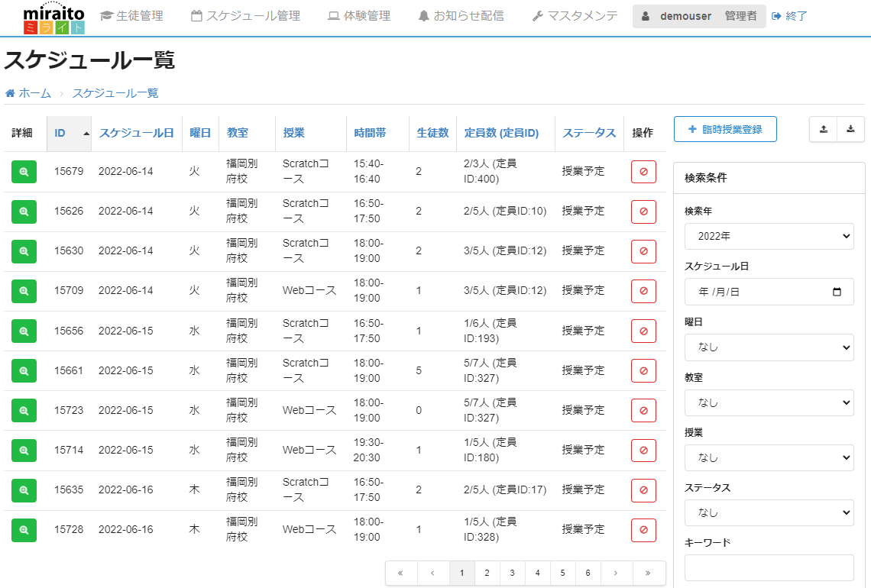This screenshot has width=871, height=588.
Task: Cancel the class with ID 15656
Action: tap(643, 331)
